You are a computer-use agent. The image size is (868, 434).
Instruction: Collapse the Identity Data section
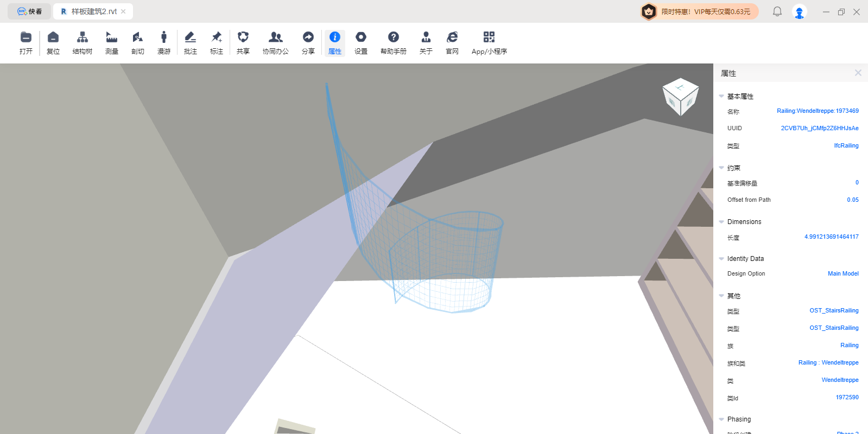pos(721,259)
